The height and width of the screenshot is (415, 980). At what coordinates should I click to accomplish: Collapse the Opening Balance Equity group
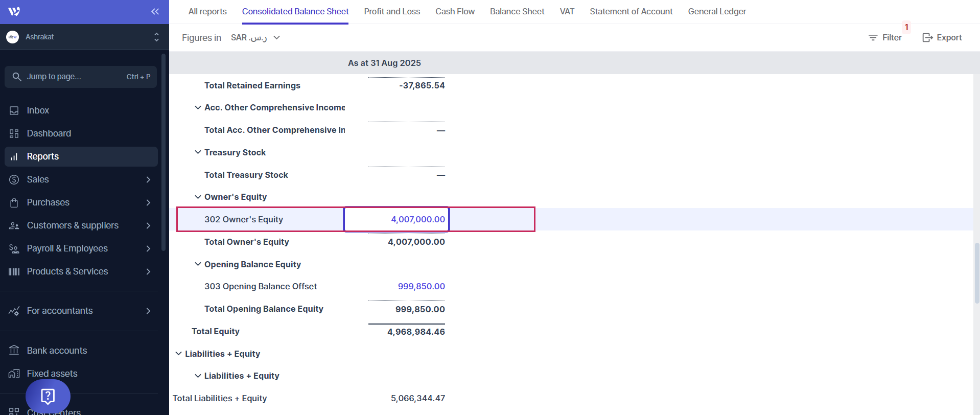(x=198, y=264)
